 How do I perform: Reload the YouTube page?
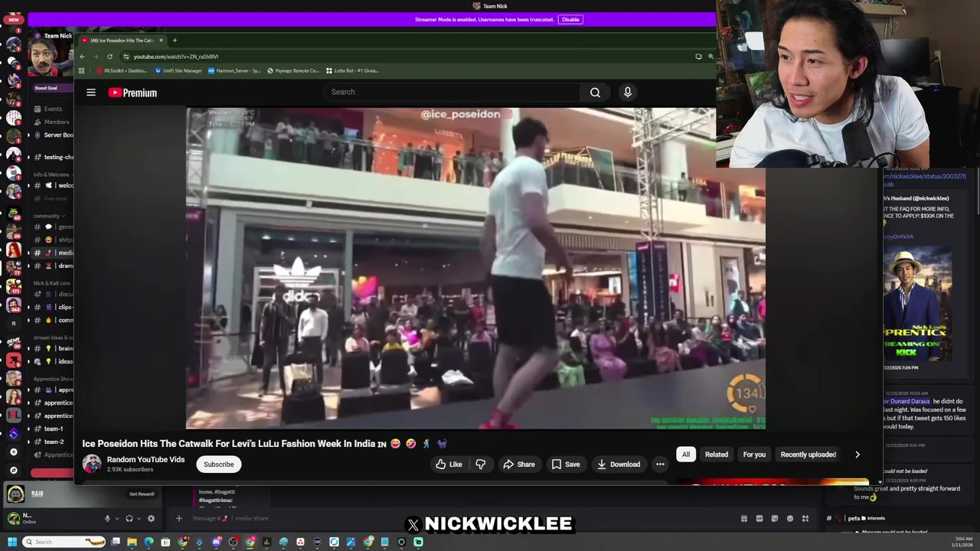[x=109, y=57]
